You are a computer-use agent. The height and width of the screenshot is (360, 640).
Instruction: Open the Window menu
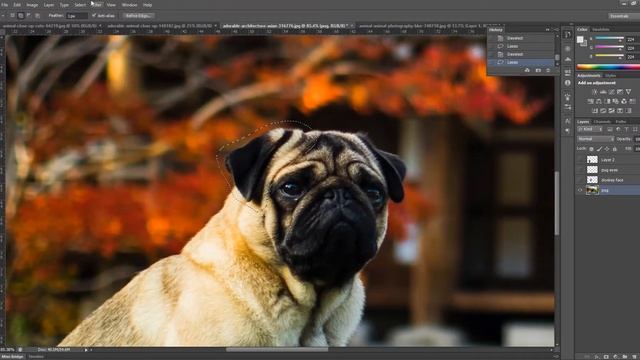pos(129,5)
